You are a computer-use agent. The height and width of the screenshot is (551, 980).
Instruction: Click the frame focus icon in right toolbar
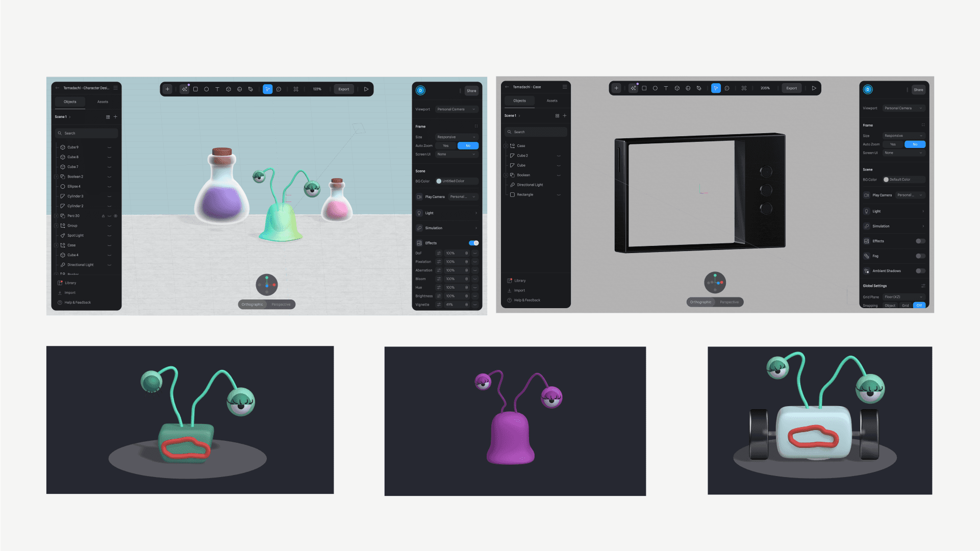(744, 88)
